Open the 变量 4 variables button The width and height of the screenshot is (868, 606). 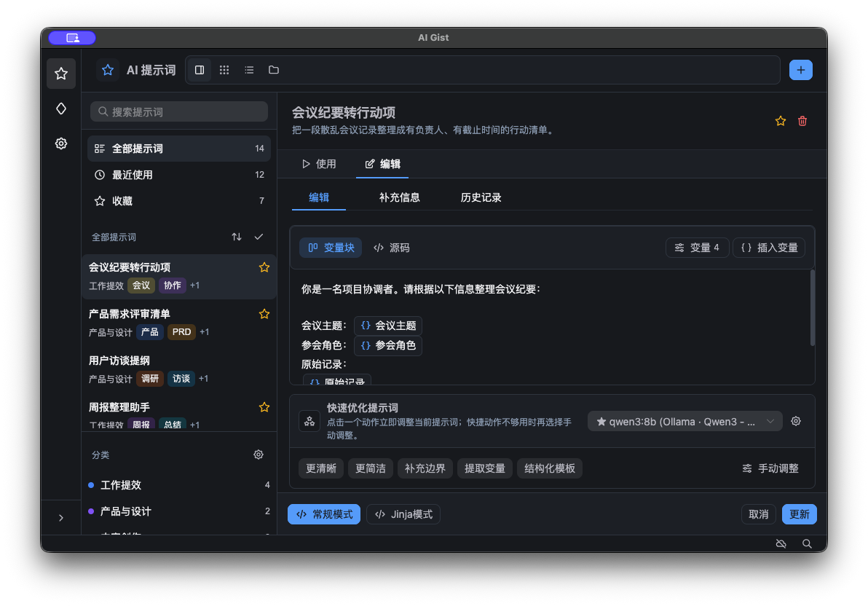697,248
